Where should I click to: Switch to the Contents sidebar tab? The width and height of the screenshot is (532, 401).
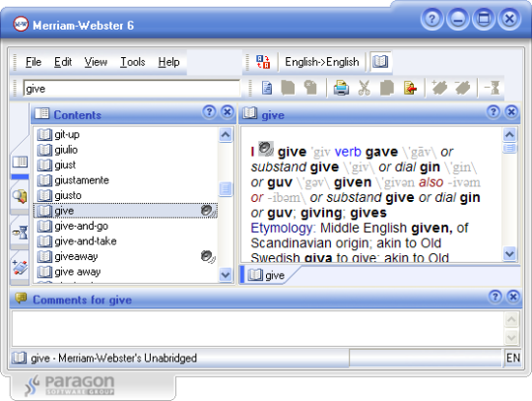(20, 162)
